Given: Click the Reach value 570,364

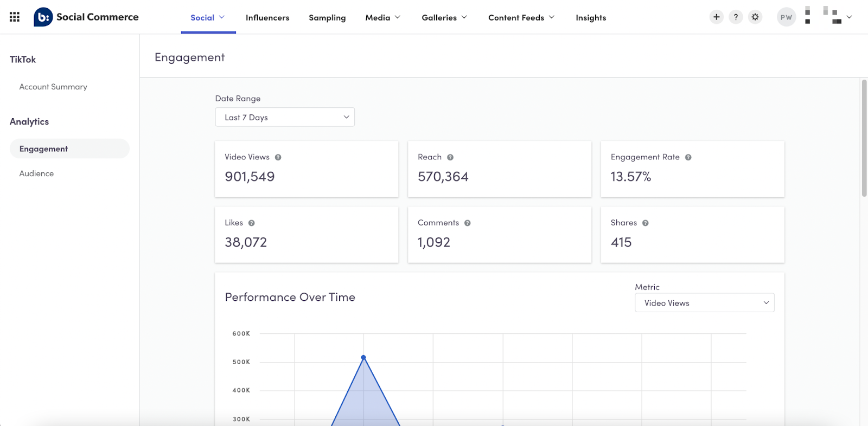Looking at the screenshot, I should pyautogui.click(x=443, y=177).
